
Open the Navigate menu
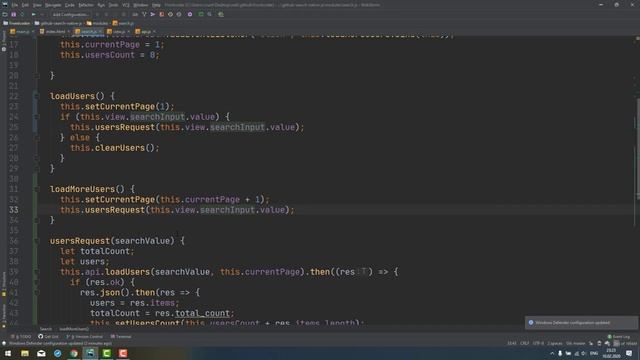(53, 5)
